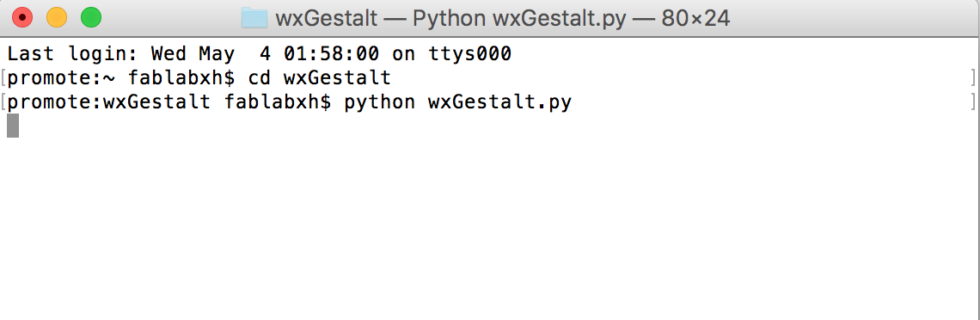Click the left bracket mark beside cd command line
The width and height of the screenshot is (980, 320).
pyautogui.click(x=3, y=78)
